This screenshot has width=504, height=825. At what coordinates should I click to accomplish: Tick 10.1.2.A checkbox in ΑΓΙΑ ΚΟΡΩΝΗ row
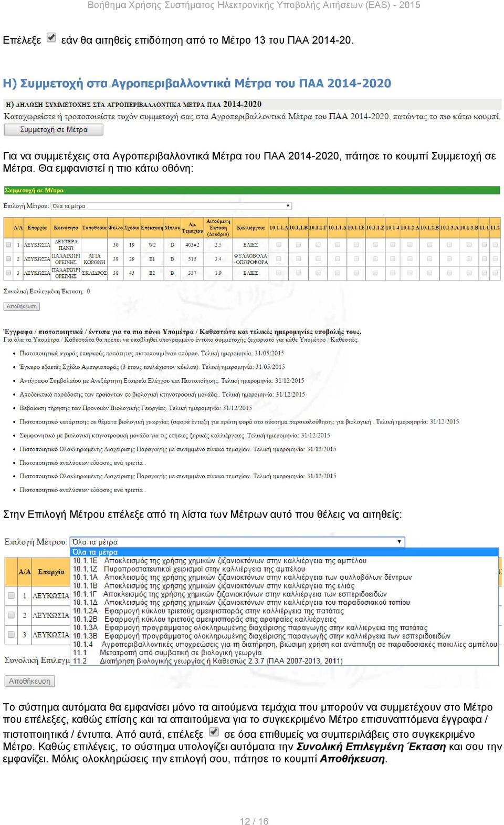tap(409, 259)
